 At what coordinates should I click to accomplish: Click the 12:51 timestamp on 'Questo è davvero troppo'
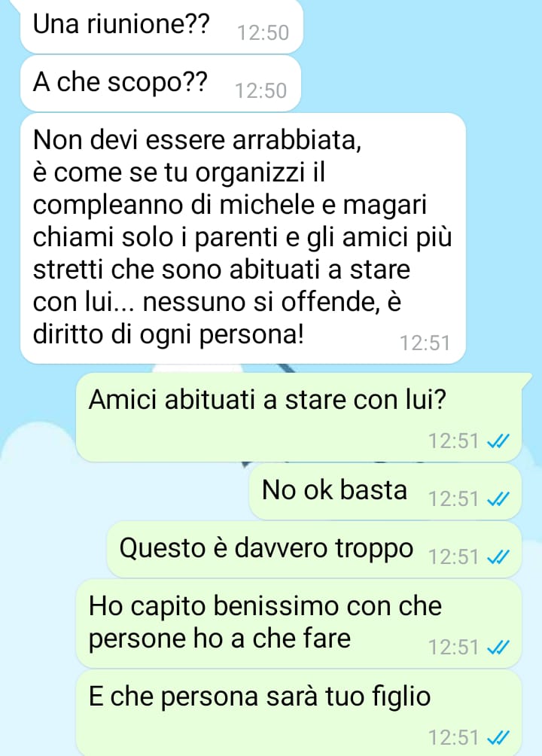pyautogui.click(x=453, y=557)
